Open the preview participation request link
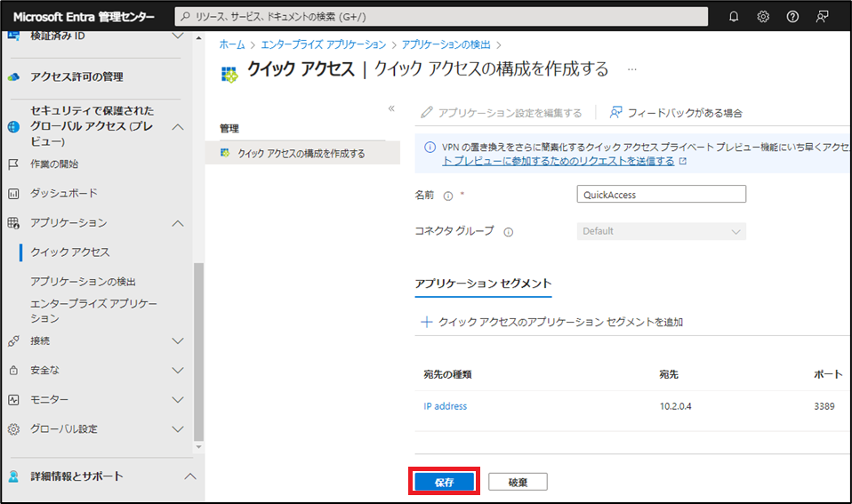Viewport: 852px width, 504px height. click(x=558, y=161)
